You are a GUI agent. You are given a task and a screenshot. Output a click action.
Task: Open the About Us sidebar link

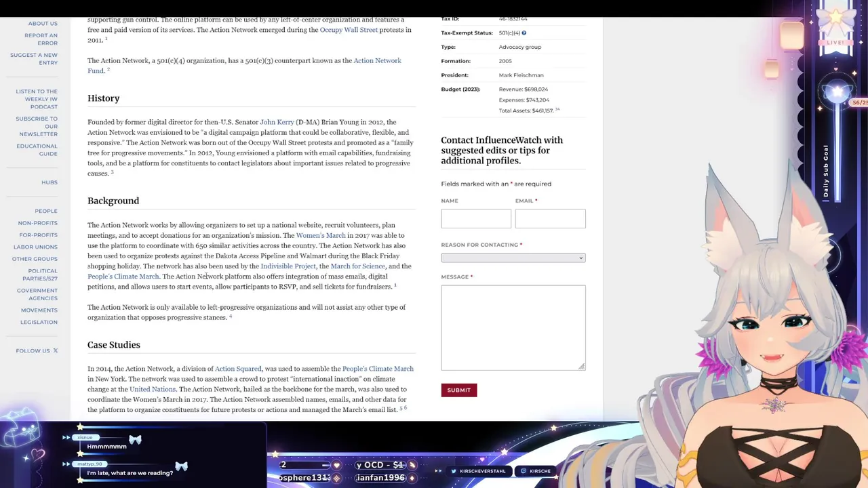pos(43,23)
